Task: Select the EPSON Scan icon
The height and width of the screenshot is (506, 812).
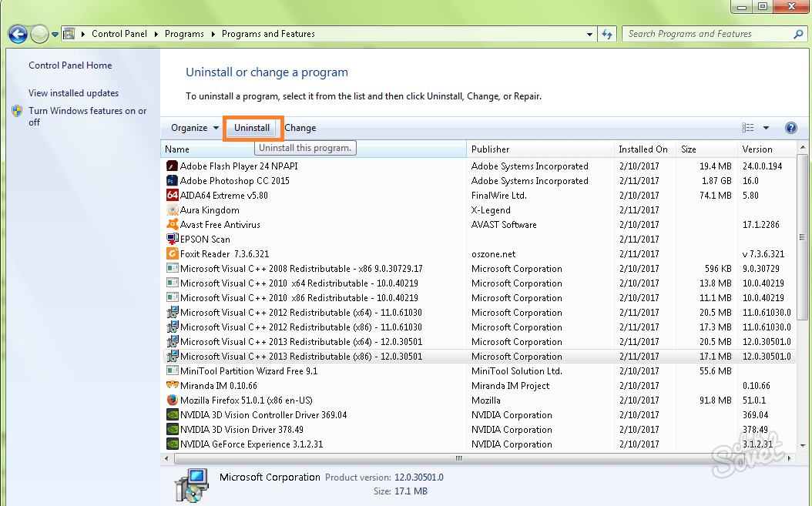Action: 172,239
